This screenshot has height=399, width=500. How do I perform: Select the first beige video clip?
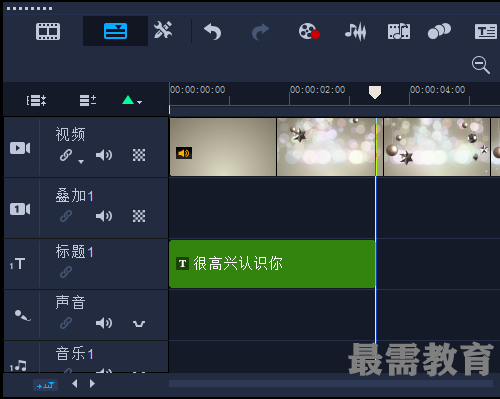[x=223, y=147]
